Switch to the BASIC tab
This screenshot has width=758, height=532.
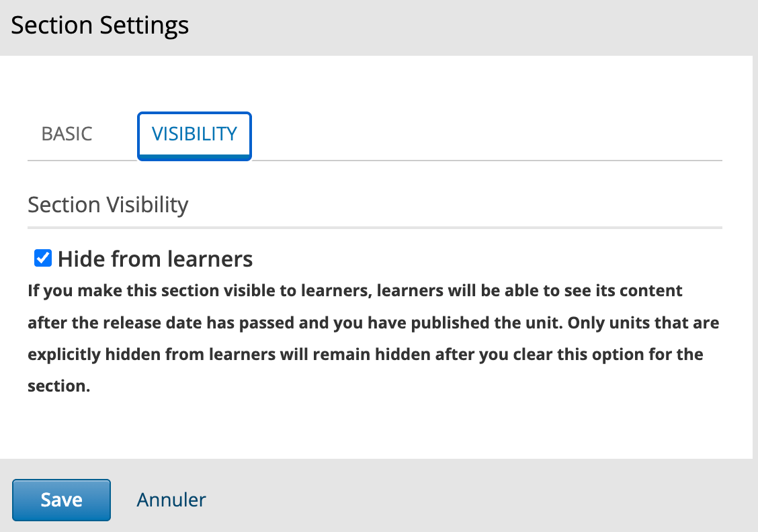point(67,134)
